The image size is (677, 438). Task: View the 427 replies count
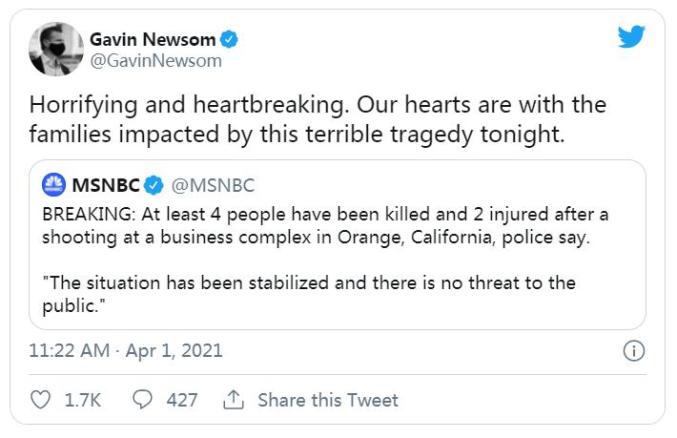click(182, 400)
